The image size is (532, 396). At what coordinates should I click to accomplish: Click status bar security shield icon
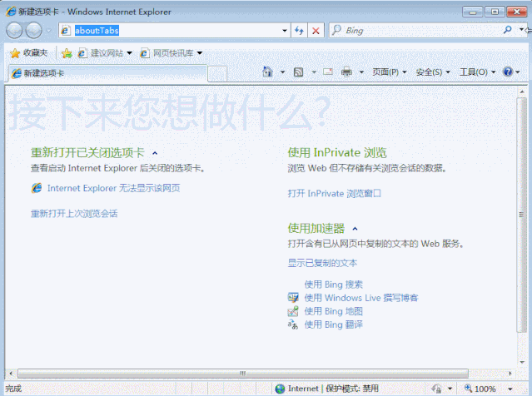436,389
